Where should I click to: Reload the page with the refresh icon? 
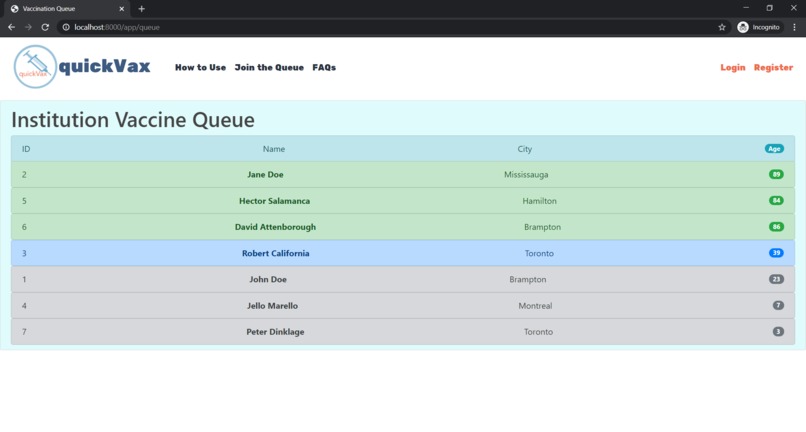coord(45,27)
